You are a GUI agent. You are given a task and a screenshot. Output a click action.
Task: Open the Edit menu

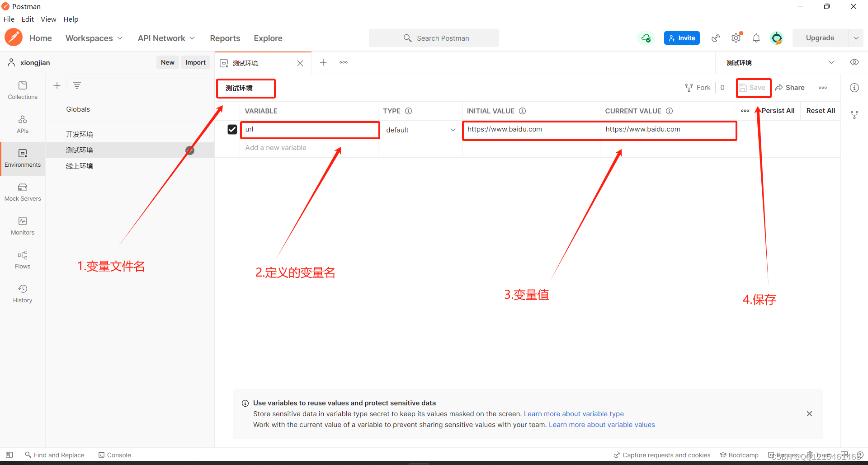28,19
